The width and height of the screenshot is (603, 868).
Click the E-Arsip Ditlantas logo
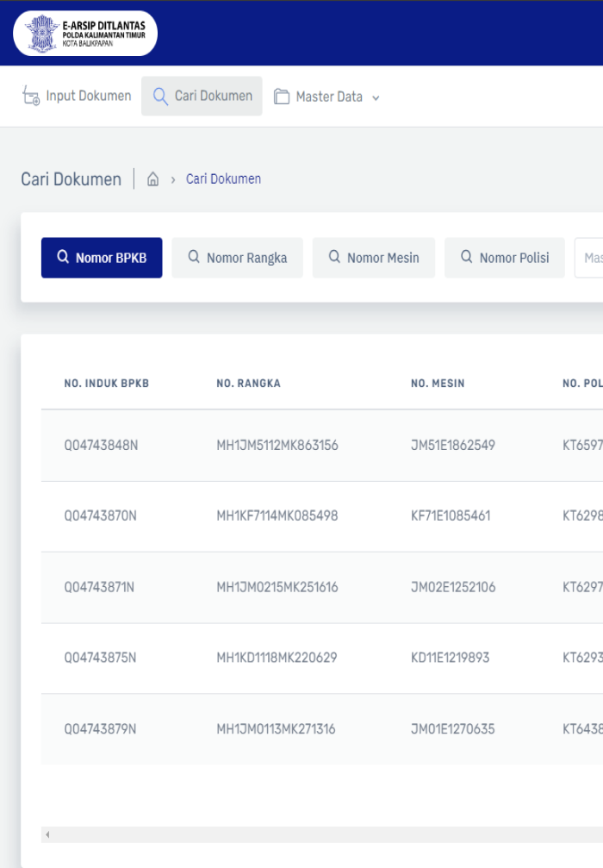tap(85, 34)
